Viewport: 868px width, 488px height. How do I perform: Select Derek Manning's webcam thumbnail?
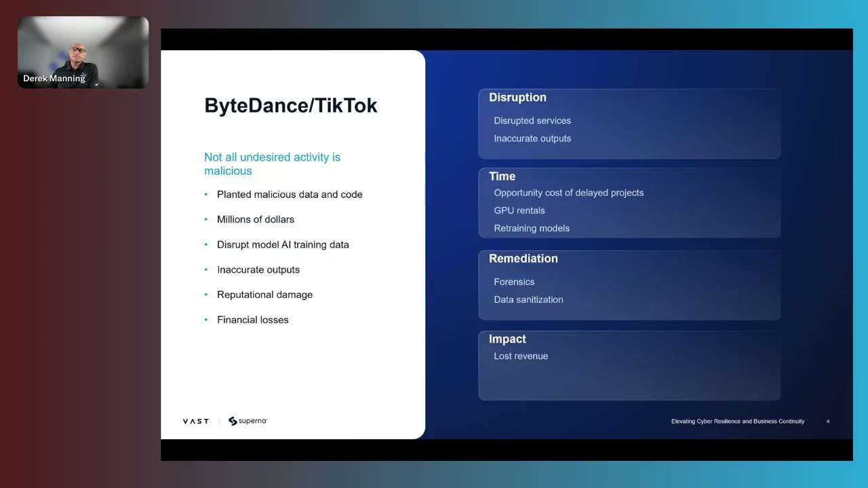pos(83,52)
